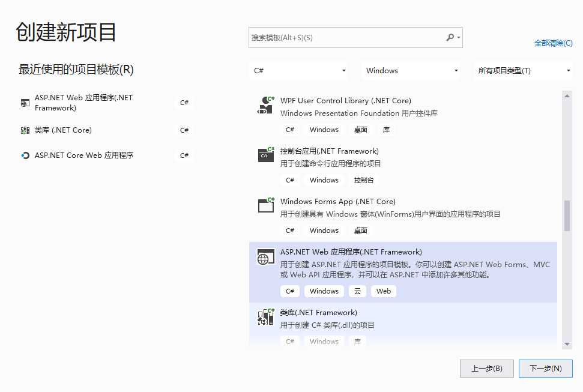The width and height of the screenshot is (583, 392).
Task: Click the 类库(.NET Framework) template icon
Action: coord(266,317)
